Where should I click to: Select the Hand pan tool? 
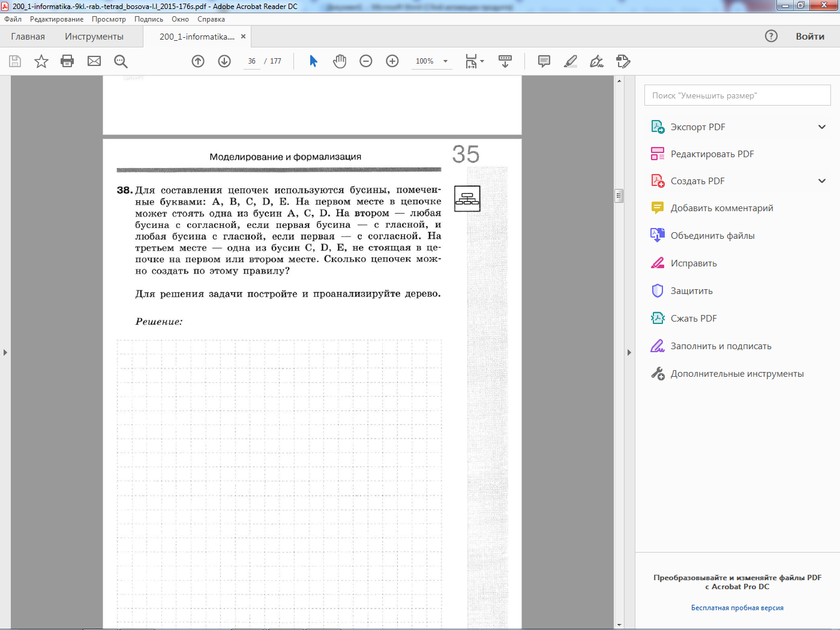(340, 61)
